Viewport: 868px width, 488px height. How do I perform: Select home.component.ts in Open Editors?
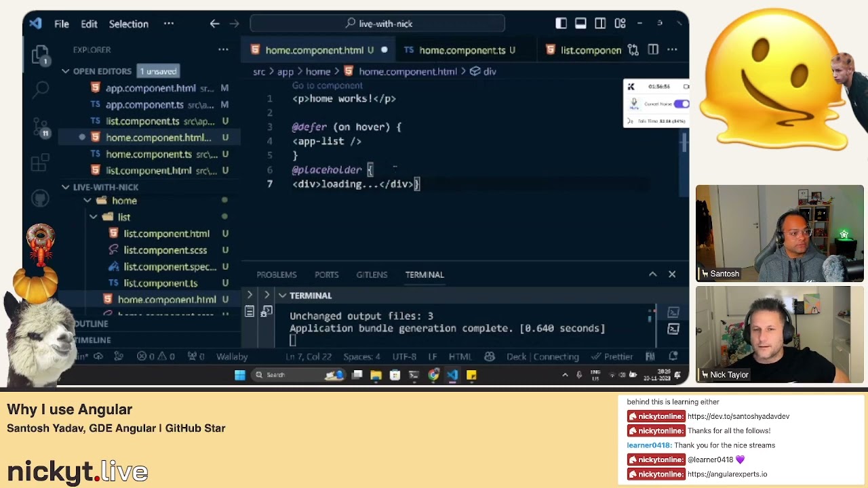click(149, 155)
